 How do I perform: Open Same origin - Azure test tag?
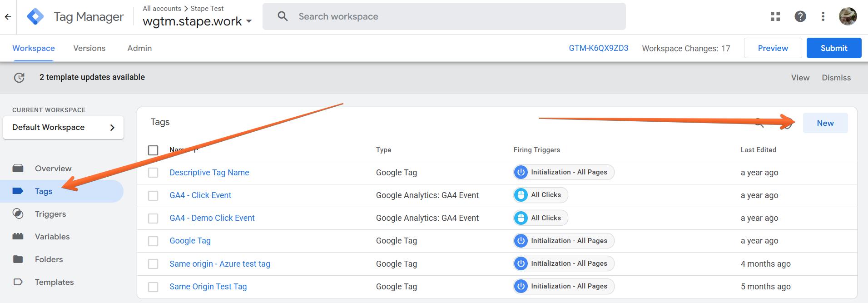220,264
